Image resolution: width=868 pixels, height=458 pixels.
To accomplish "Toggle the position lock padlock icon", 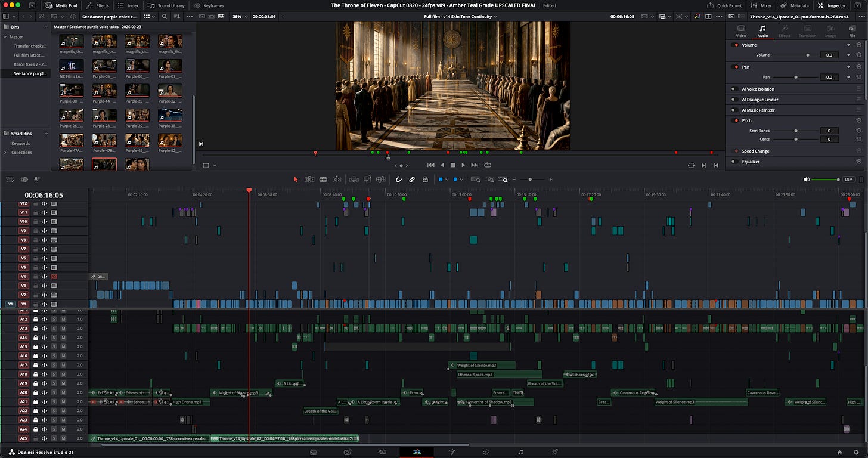I will pyautogui.click(x=425, y=179).
